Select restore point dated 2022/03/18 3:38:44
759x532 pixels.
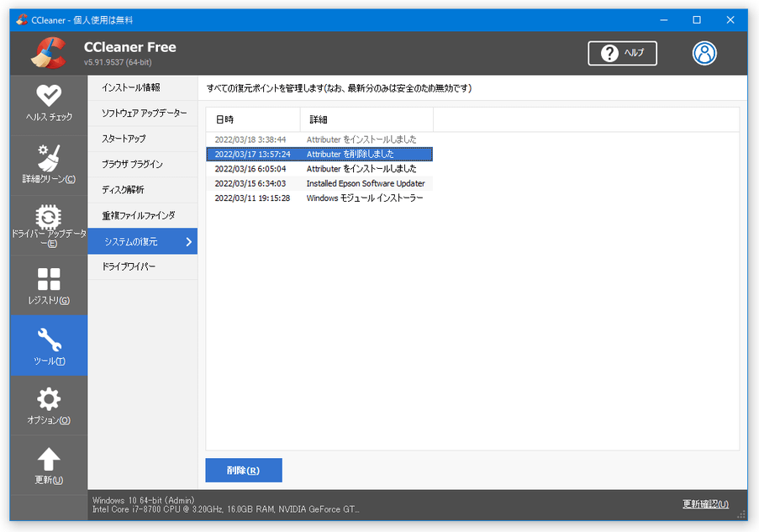point(319,140)
